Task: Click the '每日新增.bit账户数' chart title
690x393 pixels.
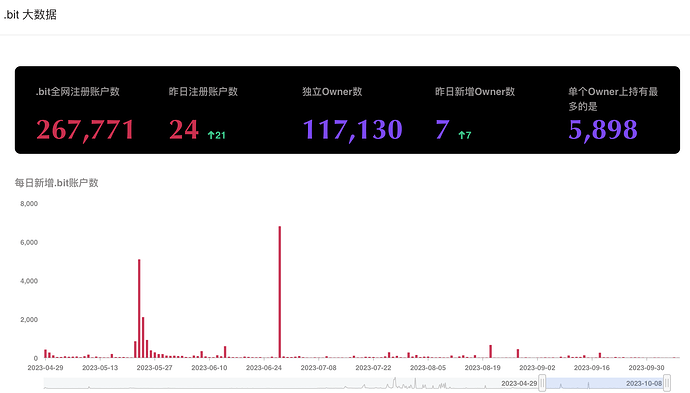Action: (x=56, y=183)
